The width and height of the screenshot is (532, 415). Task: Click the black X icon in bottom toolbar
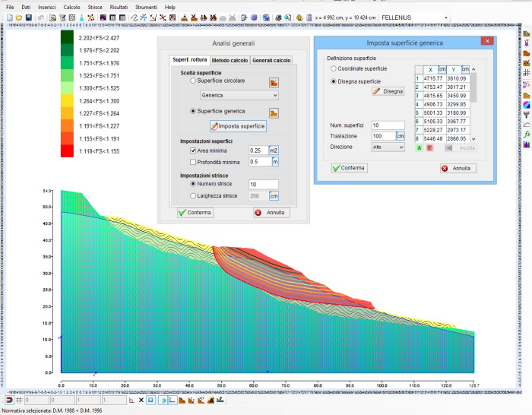tap(141, 400)
